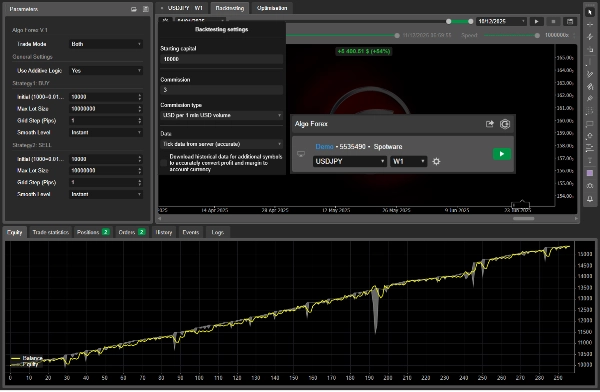Click the Demo account link
The image size is (600, 392).
324,147
